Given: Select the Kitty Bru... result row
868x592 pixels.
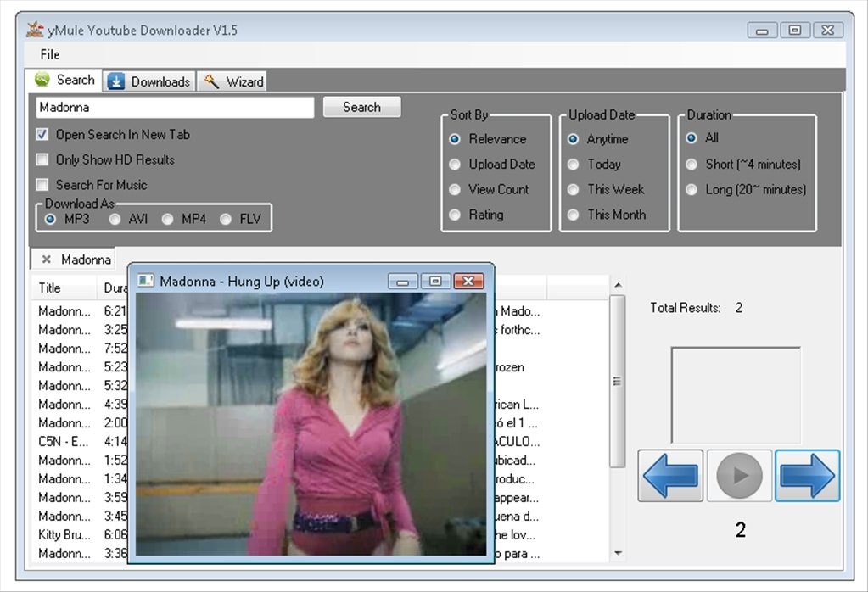Looking at the screenshot, I should click(x=81, y=535).
